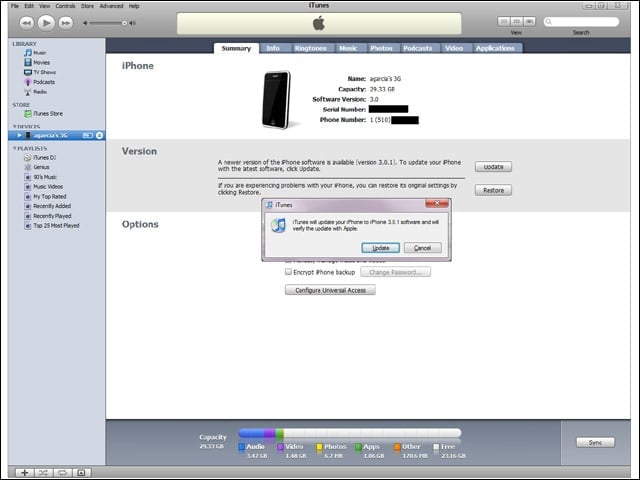The height and width of the screenshot is (480, 640).
Task: Eject the agarcia's 3G device
Action: [x=99, y=136]
